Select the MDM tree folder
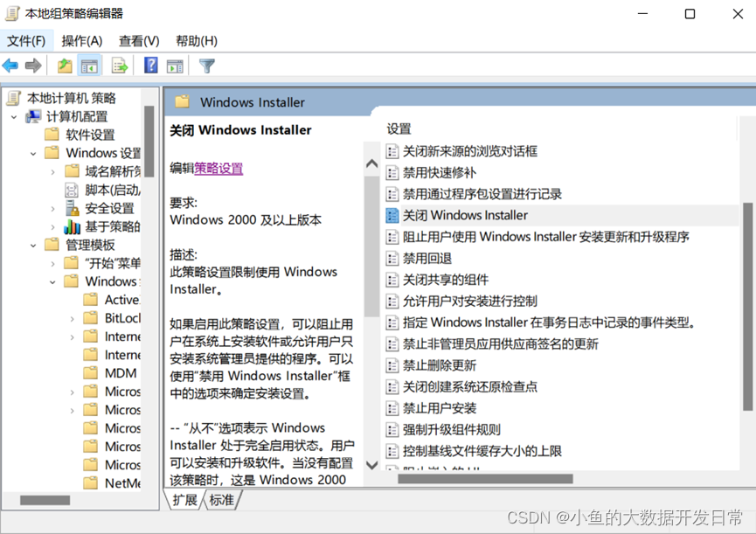The image size is (756, 534). tap(121, 373)
